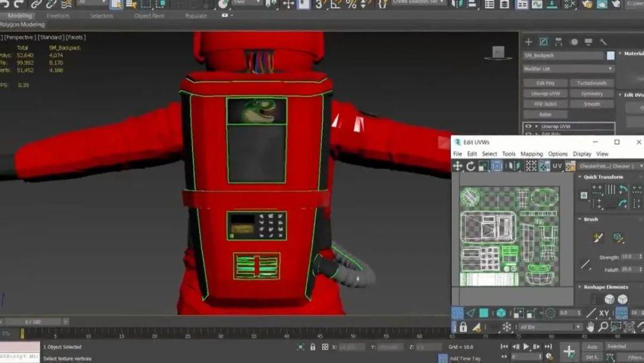Open the Modifier List dropdown
644x363 pixels.
[569, 68]
